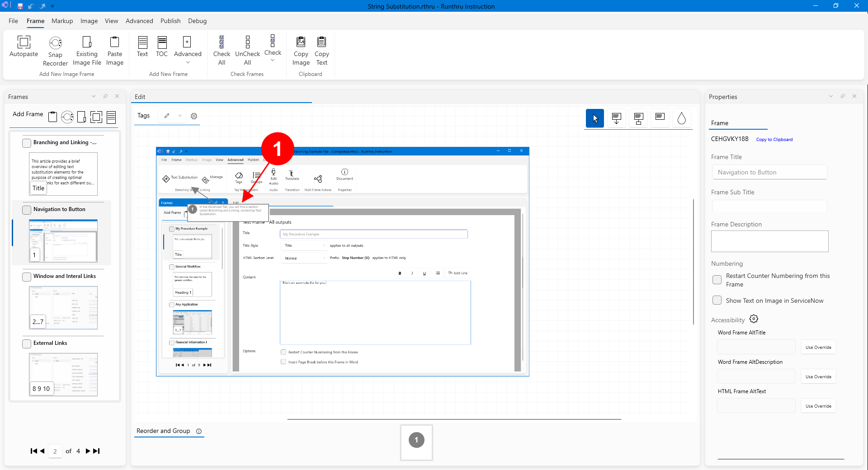Open the Markup ribbon tab
This screenshot has width=868, height=470.
point(62,21)
